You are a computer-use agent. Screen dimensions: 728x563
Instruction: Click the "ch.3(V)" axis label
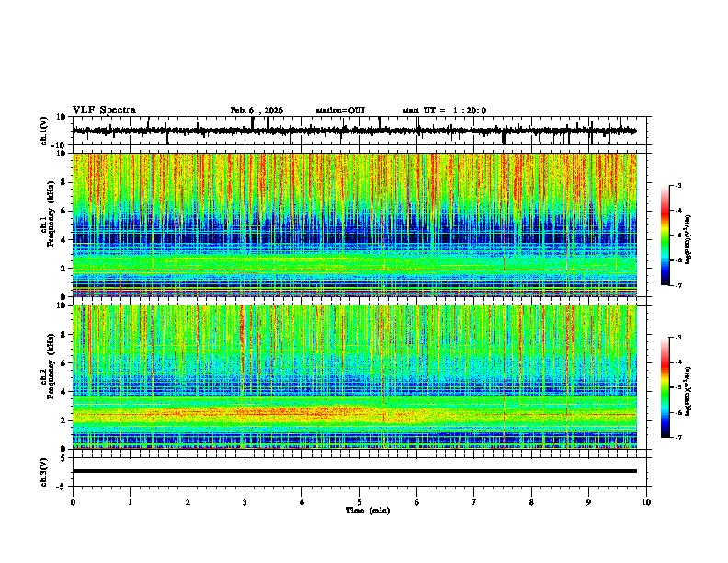(x=44, y=472)
